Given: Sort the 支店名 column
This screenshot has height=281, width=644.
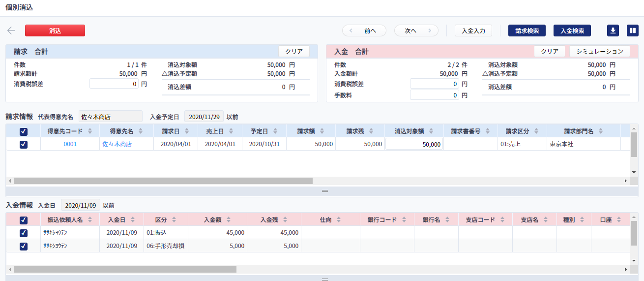Looking at the screenshot, I should click(546, 220).
